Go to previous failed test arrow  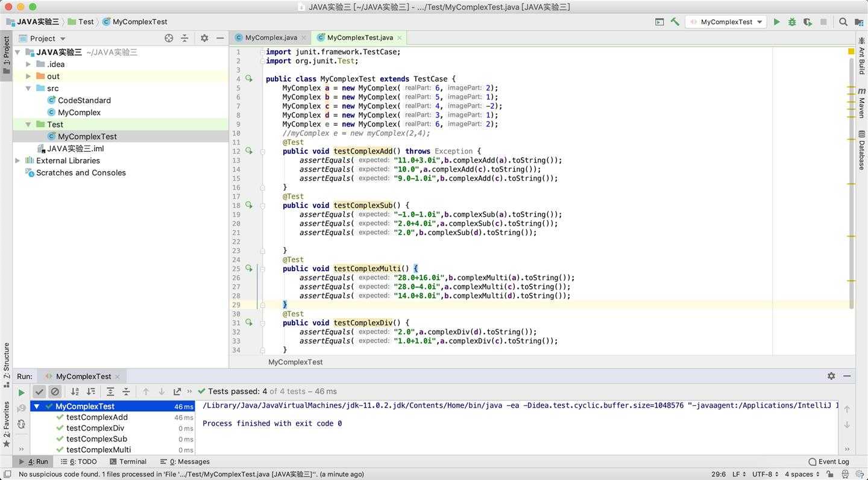pos(146,391)
